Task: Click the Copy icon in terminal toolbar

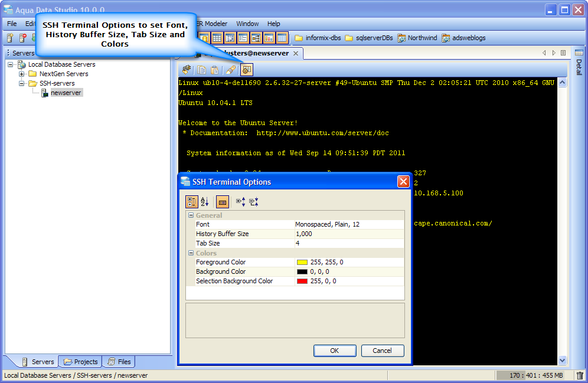Action: coord(202,70)
